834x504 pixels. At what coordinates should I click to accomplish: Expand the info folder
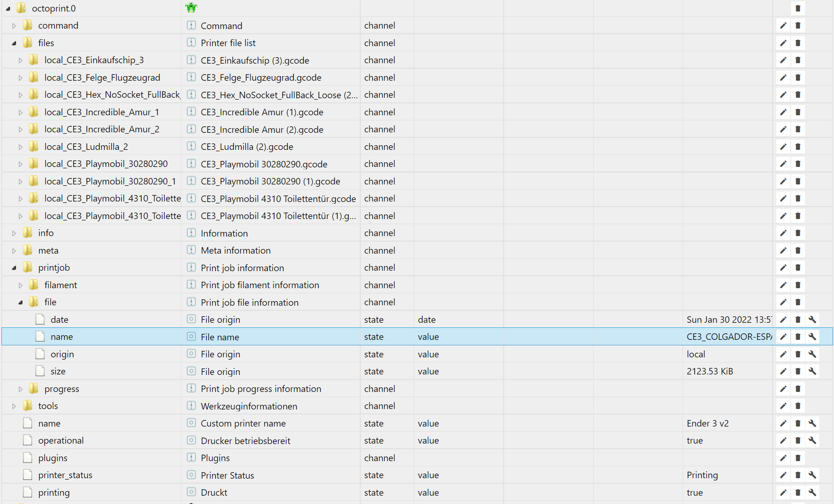click(x=14, y=233)
